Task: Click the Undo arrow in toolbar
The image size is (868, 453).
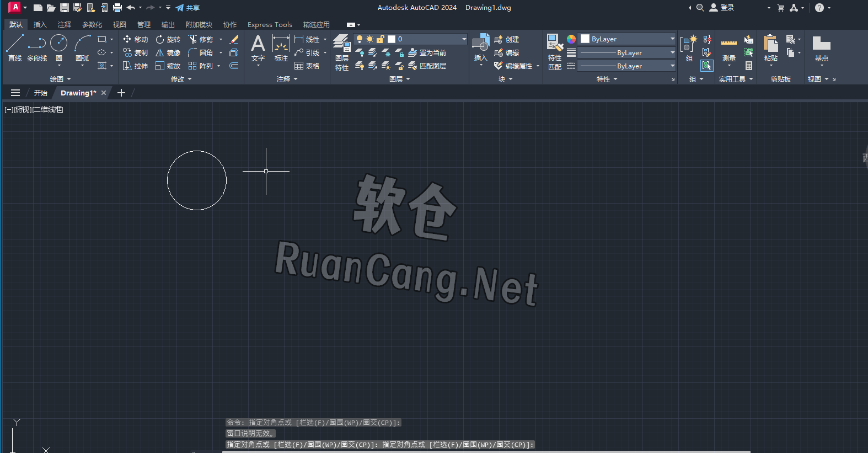Action: [131, 8]
